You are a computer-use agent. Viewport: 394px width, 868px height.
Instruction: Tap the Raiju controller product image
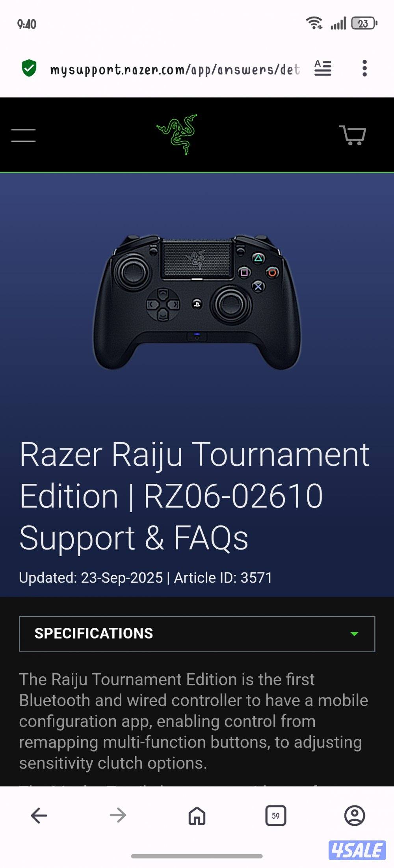197,302
